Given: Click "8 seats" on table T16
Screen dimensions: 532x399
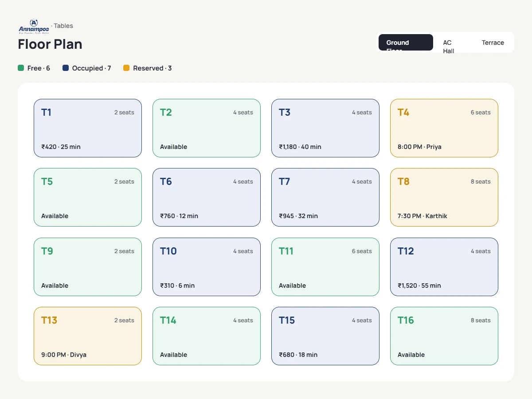Looking at the screenshot, I should (481, 320).
